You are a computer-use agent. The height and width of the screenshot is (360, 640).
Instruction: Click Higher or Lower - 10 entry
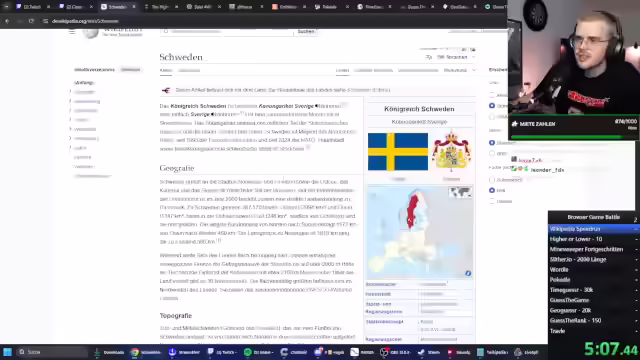pyautogui.click(x=593, y=239)
